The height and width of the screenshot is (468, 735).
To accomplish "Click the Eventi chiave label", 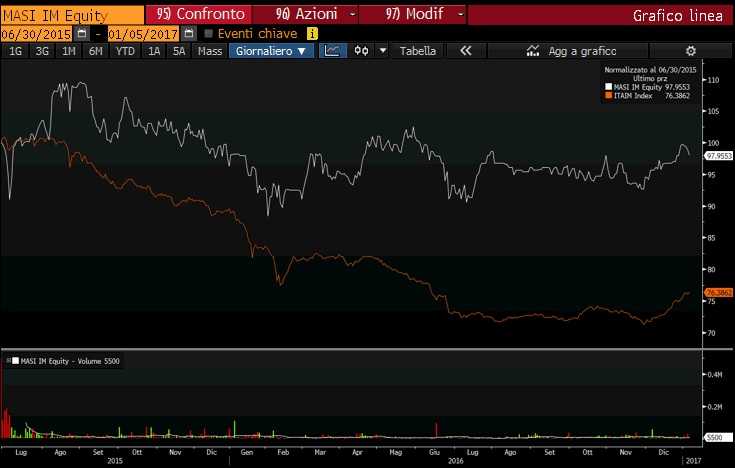I will pyautogui.click(x=257, y=34).
